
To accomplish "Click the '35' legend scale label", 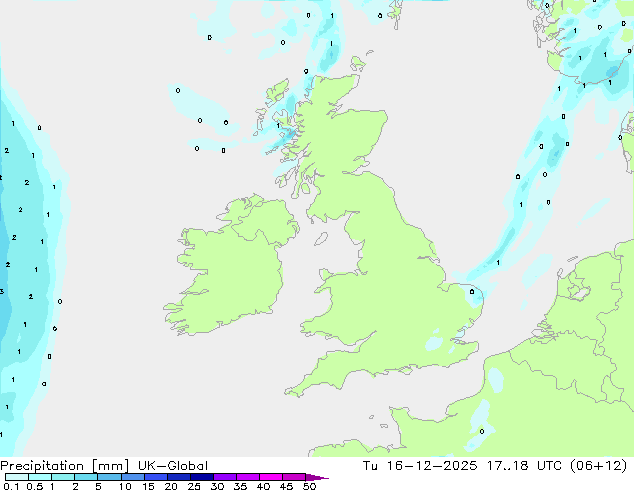I will point(240,486).
